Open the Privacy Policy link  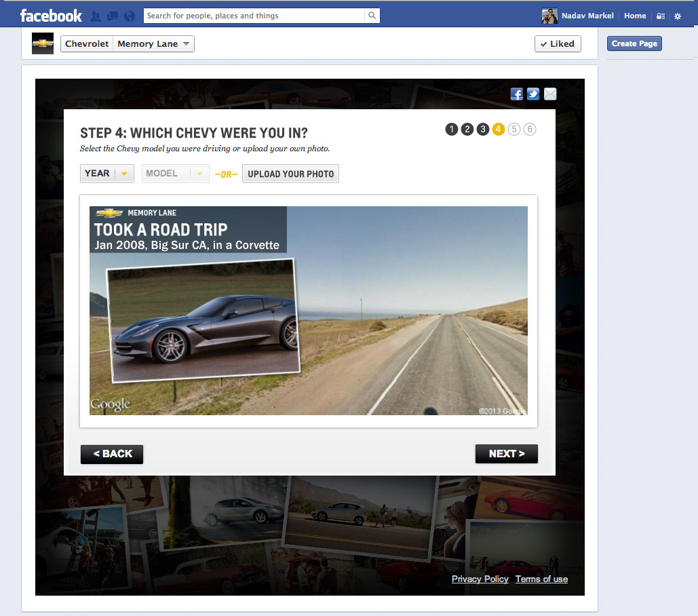coord(480,579)
